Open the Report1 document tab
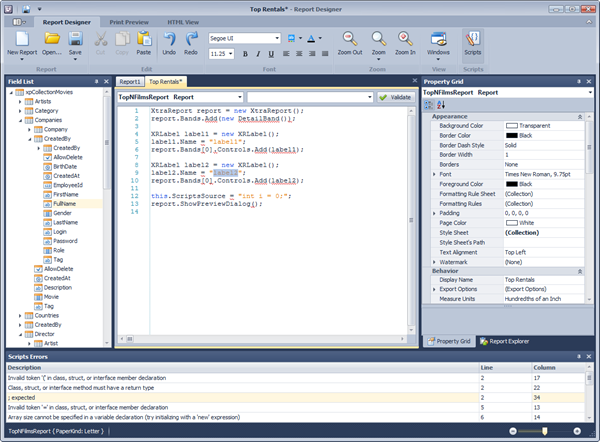This screenshot has height=442, width=600. (130, 82)
